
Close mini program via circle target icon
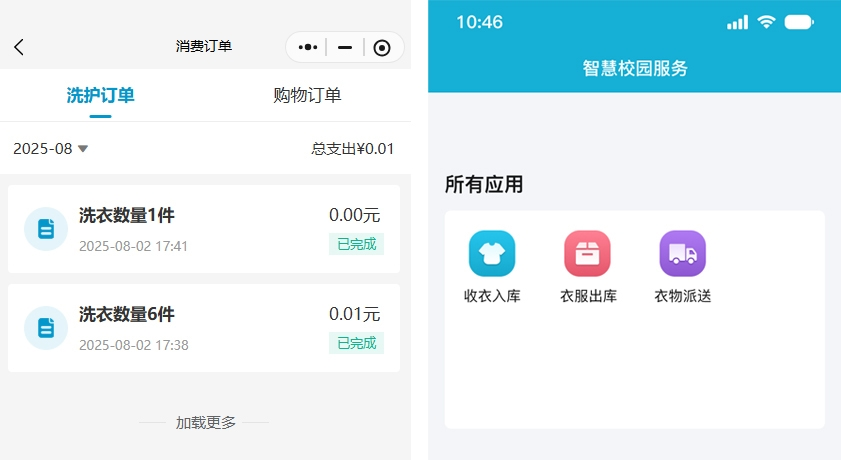coord(382,47)
